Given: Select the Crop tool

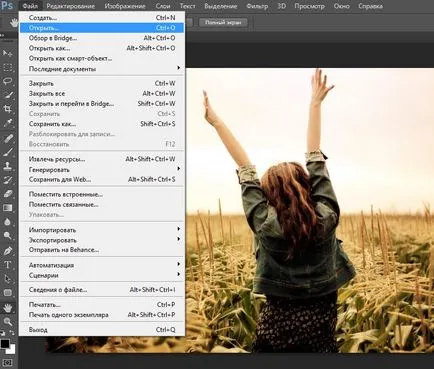Looking at the screenshot, I should click(7, 109).
